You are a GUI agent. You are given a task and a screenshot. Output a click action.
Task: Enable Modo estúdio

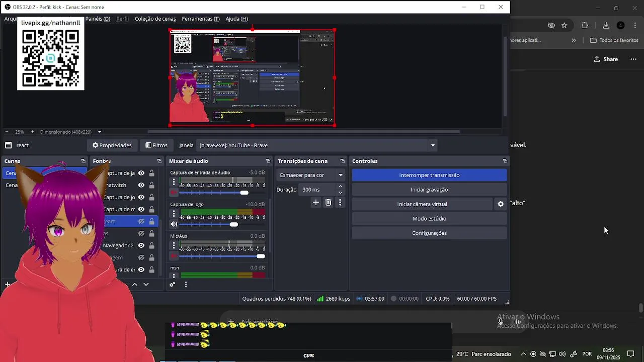pos(429,219)
